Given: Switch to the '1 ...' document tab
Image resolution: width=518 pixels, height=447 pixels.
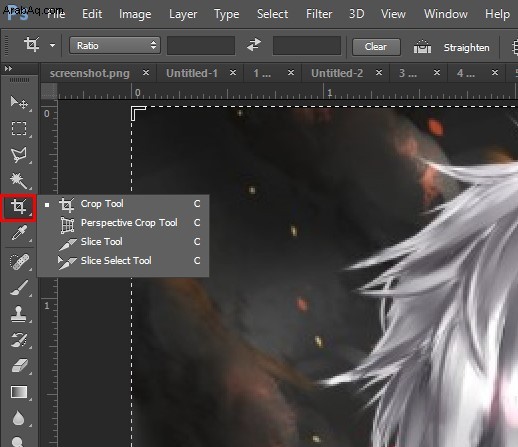Looking at the screenshot, I should [262, 73].
